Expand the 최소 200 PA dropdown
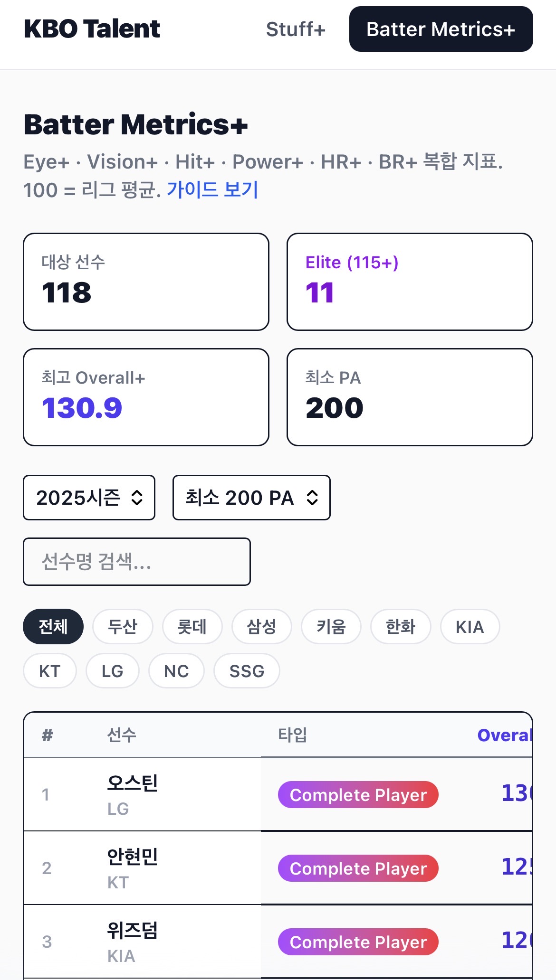 coord(251,498)
